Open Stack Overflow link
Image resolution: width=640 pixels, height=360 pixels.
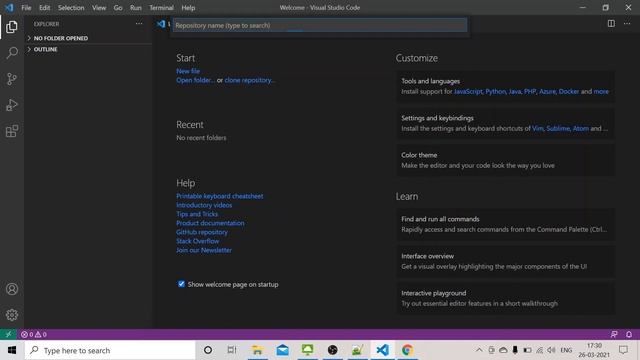point(198,241)
